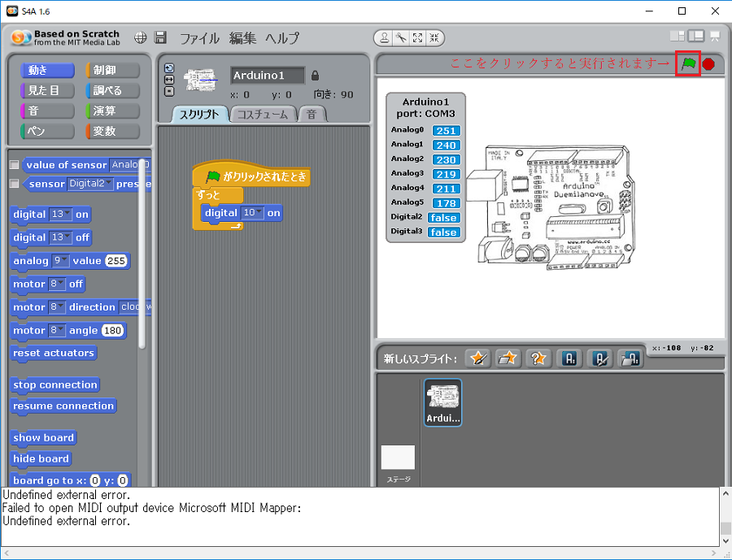Click the show board block
This screenshot has width=732, height=560.
tap(43, 438)
